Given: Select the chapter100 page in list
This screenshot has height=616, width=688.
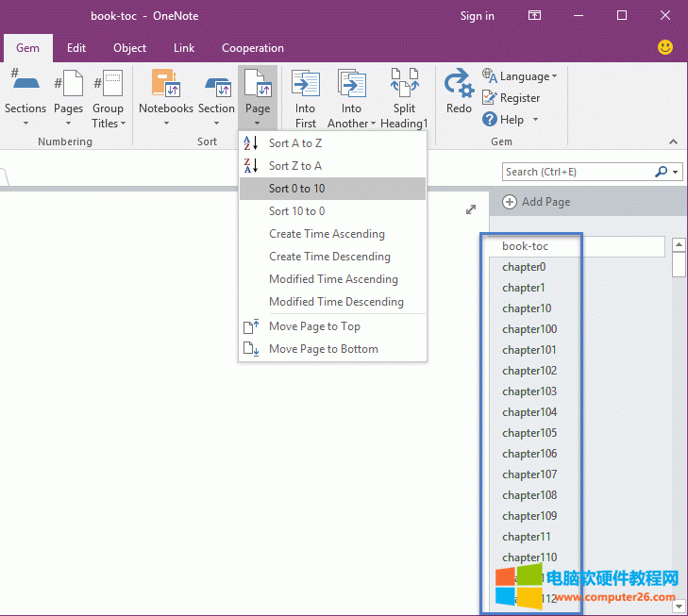Looking at the screenshot, I should [529, 329].
